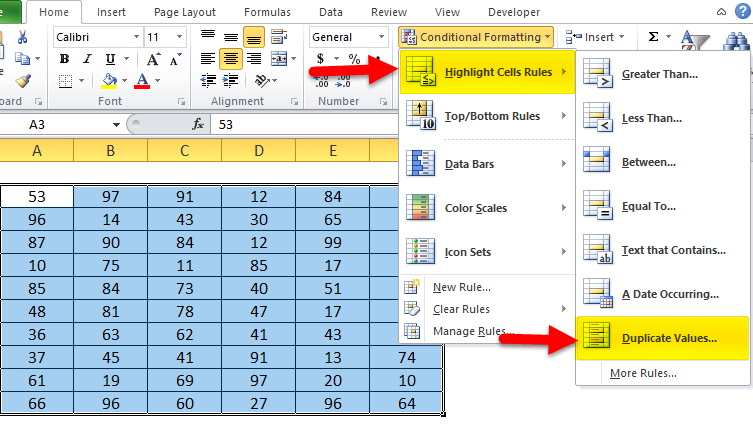The image size is (753, 433).
Task: Click Increase Indent icon
Action: pyautogui.click(x=231, y=80)
